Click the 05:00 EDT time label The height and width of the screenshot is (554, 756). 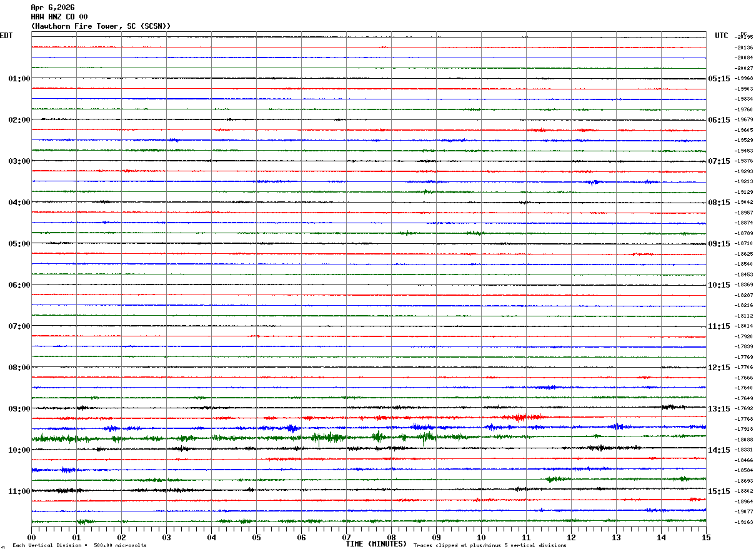pyautogui.click(x=19, y=244)
